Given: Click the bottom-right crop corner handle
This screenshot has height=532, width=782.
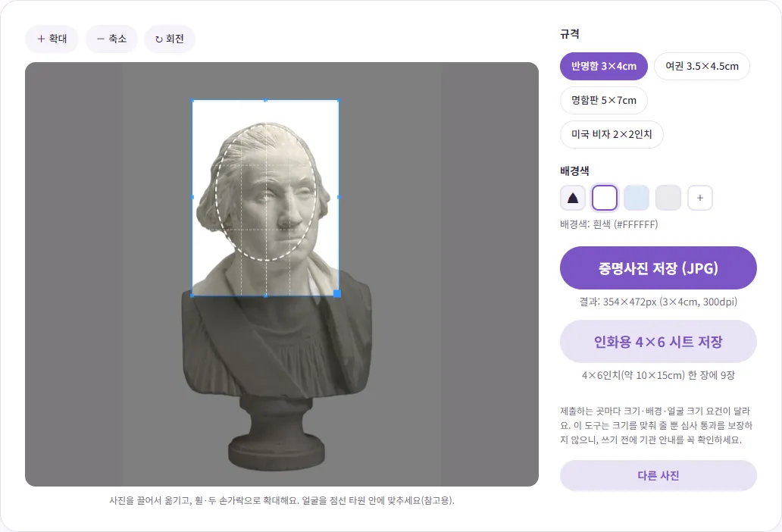Looking at the screenshot, I should click(337, 294).
